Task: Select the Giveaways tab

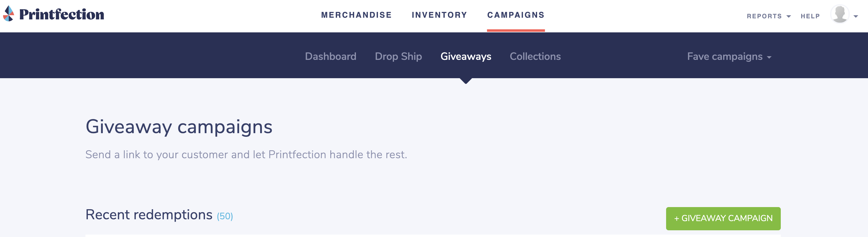Action: [x=466, y=57]
